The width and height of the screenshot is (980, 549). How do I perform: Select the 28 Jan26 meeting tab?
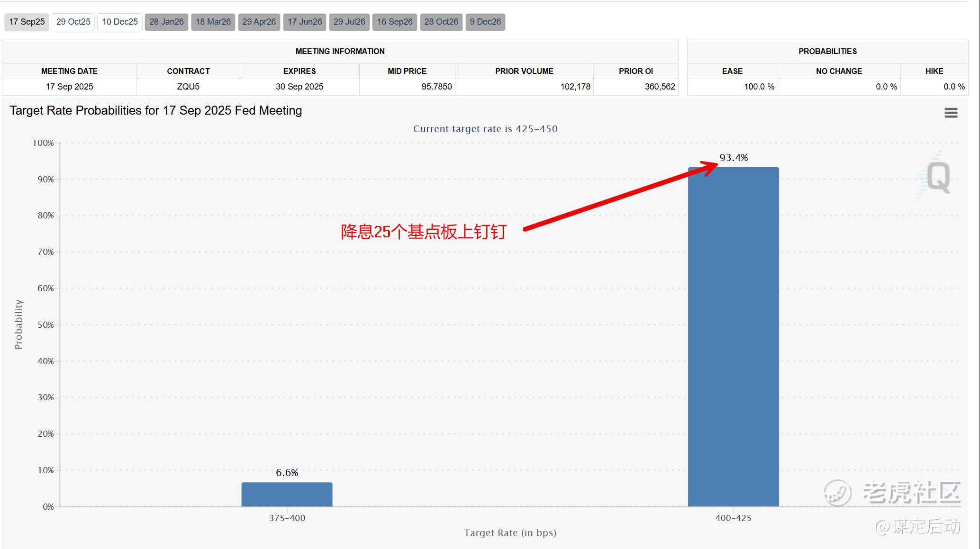(x=166, y=22)
